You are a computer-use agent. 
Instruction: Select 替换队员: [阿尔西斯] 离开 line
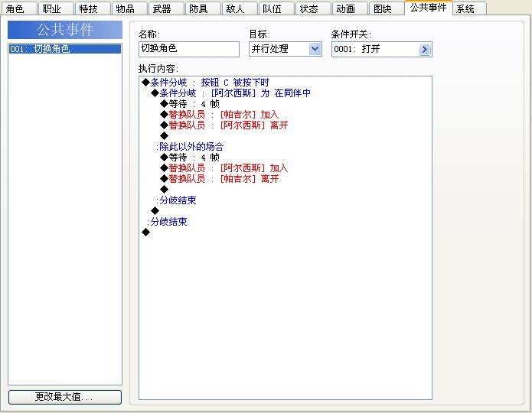224,125
